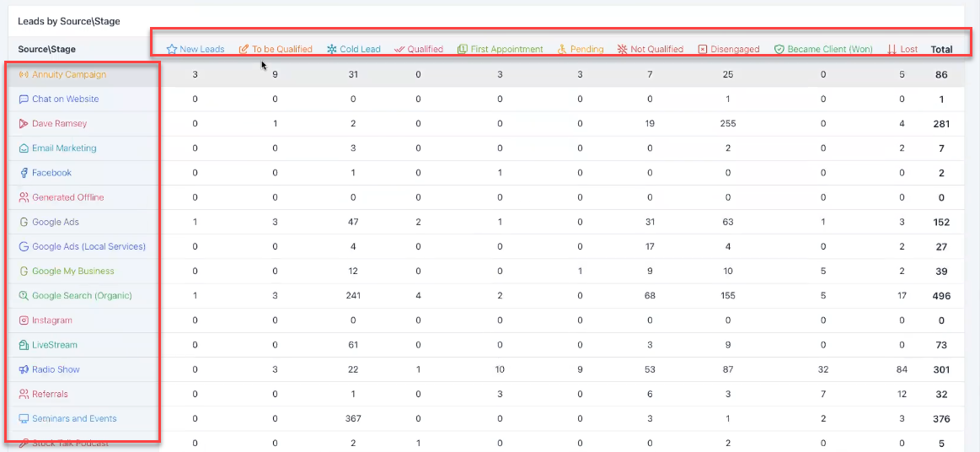The image size is (980, 452).
Task: Click the Not Qualified header text
Action: point(657,49)
